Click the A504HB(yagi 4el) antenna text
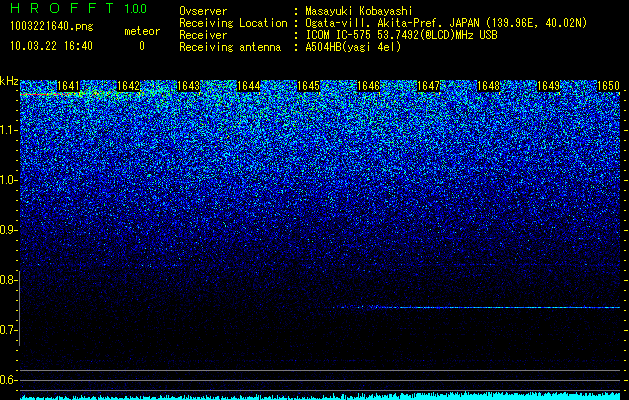Screen dimensions: 629x400 tap(353, 47)
